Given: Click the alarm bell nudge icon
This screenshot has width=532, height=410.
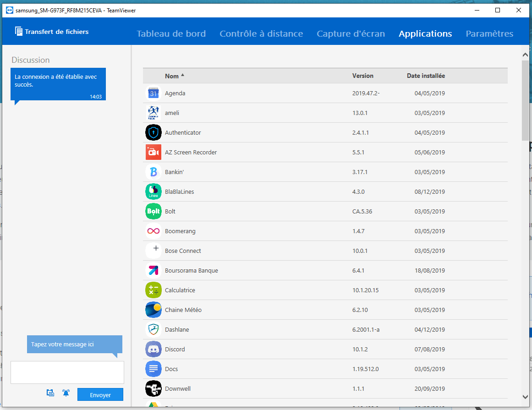Looking at the screenshot, I should pos(66,393).
